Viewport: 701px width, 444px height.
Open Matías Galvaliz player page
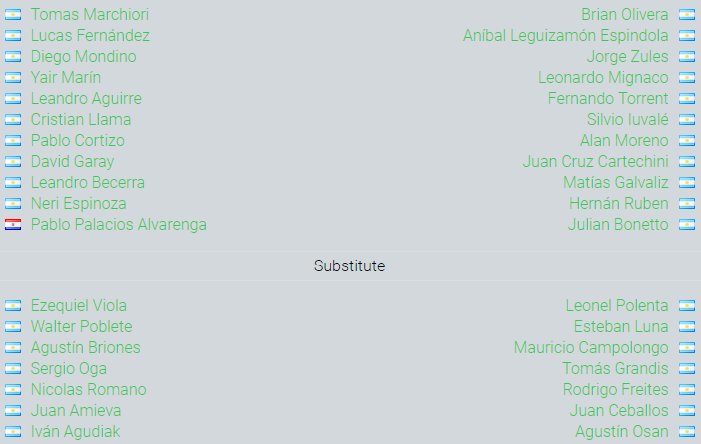pos(616,182)
